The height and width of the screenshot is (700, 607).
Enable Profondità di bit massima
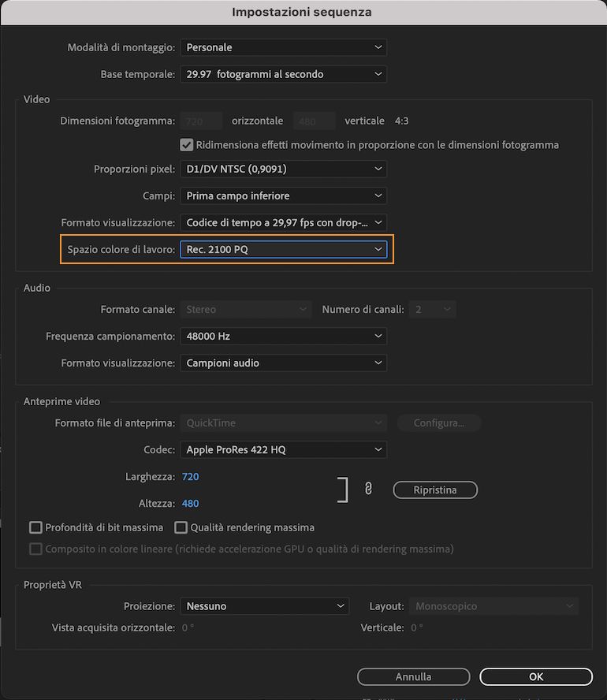point(35,527)
